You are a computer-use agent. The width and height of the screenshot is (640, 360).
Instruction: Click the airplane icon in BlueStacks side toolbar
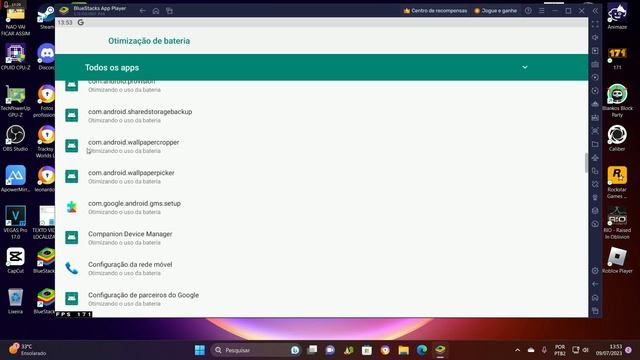coord(595,158)
